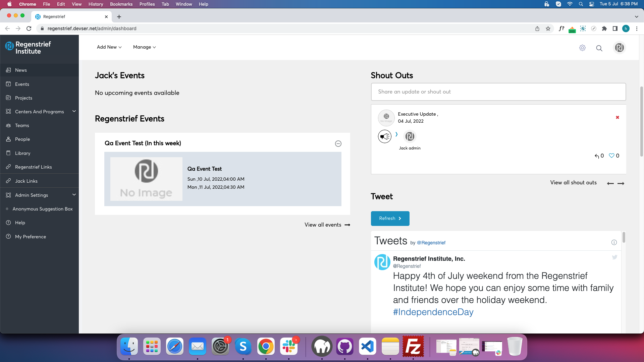Open the Manage dropdown
Viewport: 644px width, 362px height.
144,47
